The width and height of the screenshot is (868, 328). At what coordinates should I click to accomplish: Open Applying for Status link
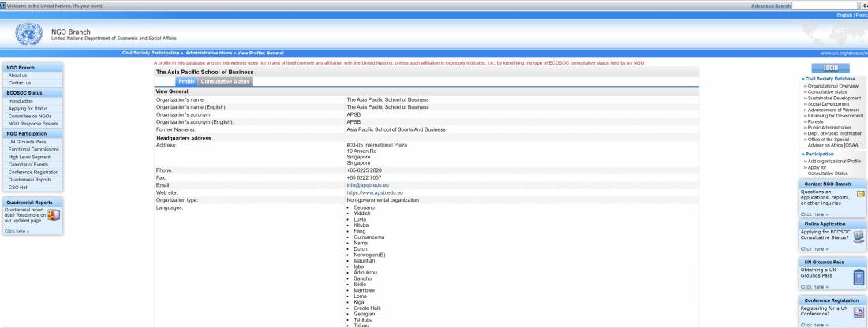coord(28,109)
